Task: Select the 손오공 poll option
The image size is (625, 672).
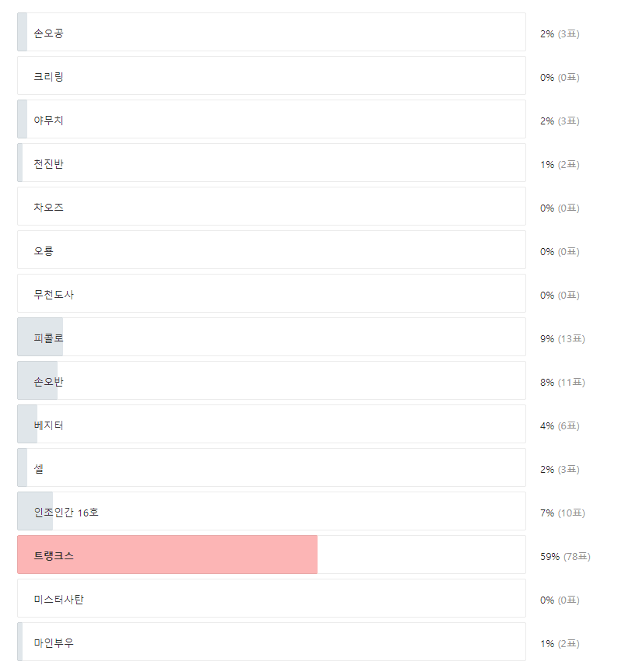Action: pos(271,33)
